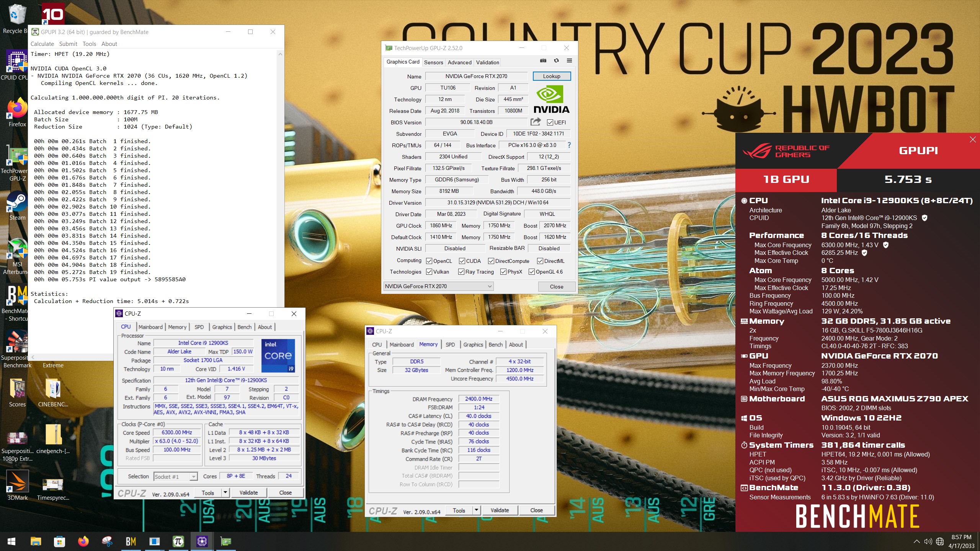This screenshot has width=980, height=551.
Task: Click the volume icon in system tray
Action: click(x=928, y=541)
